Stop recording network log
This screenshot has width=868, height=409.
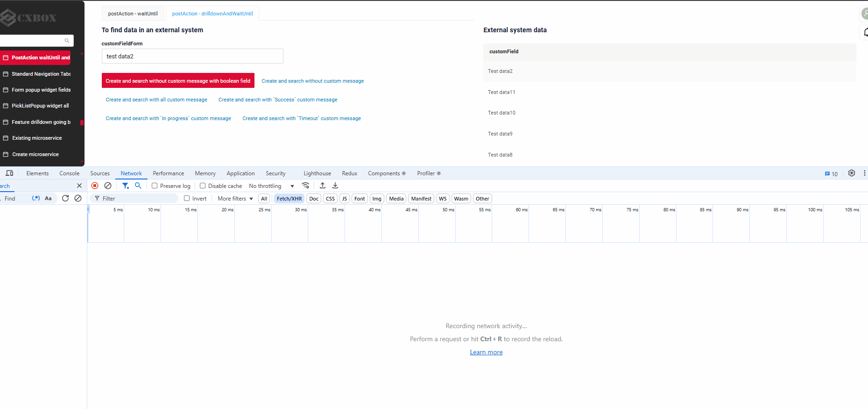point(95,186)
